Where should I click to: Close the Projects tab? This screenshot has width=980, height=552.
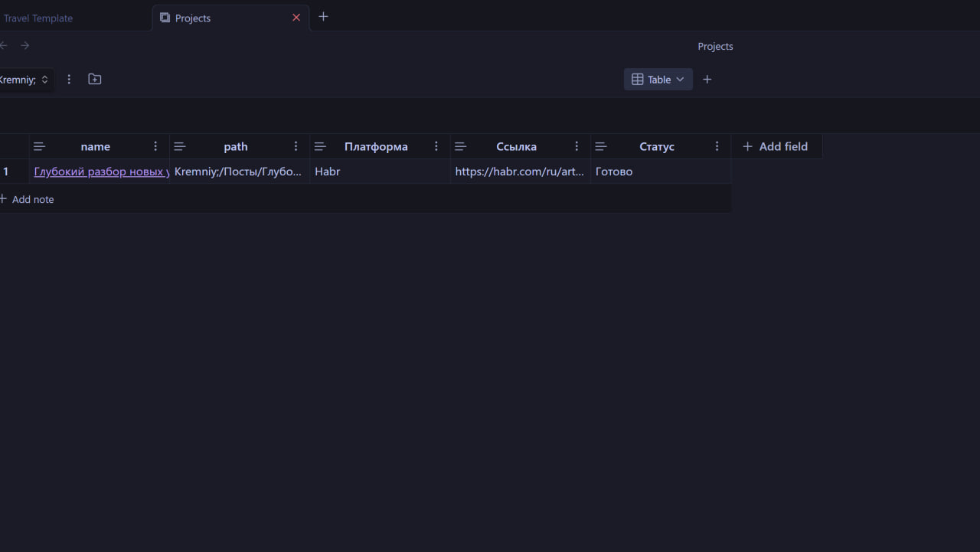pyautogui.click(x=296, y=18)
